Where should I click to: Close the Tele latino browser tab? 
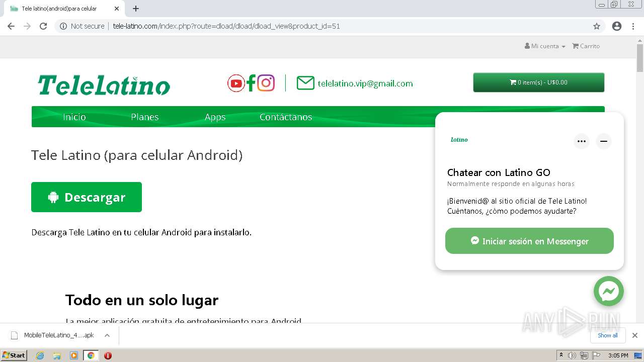(x=117, y=9)
